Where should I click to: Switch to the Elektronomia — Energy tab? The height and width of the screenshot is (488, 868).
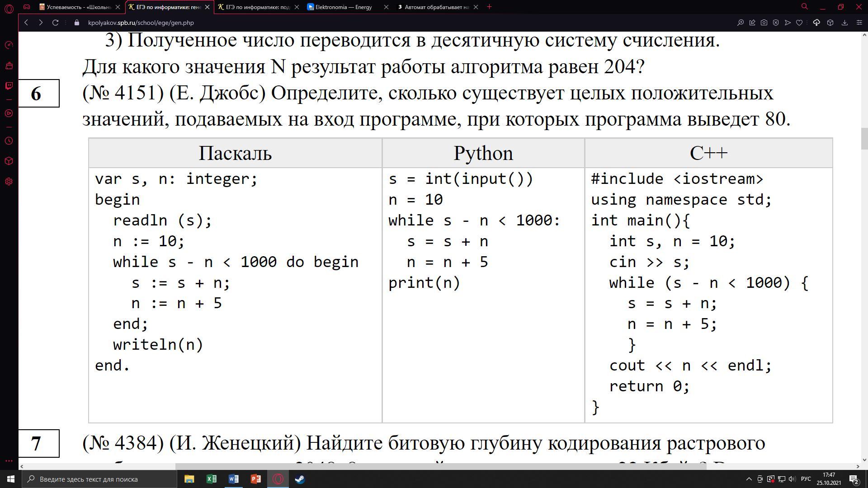[x=344, y=7]
